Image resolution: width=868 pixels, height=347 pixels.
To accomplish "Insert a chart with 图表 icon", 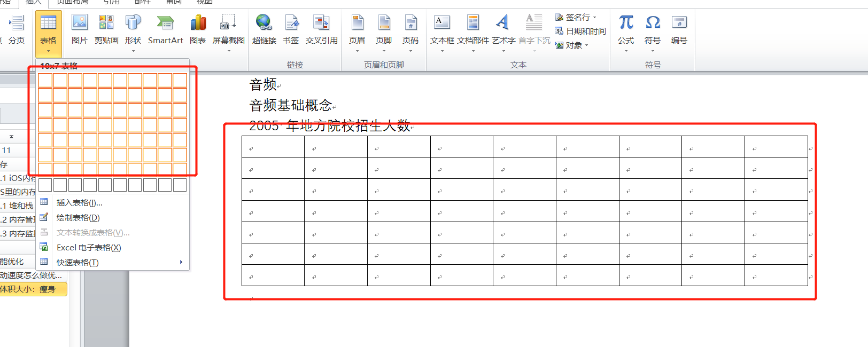I will click(x=198, y=29).
